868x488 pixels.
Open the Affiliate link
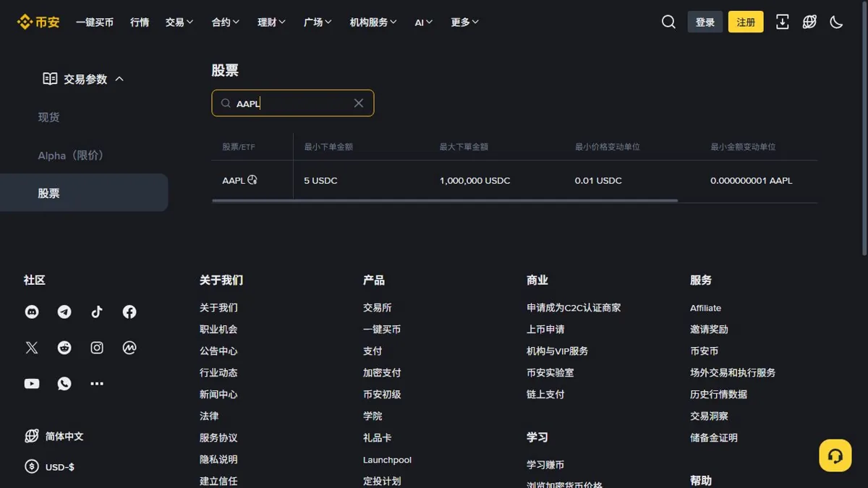[705, 308]
